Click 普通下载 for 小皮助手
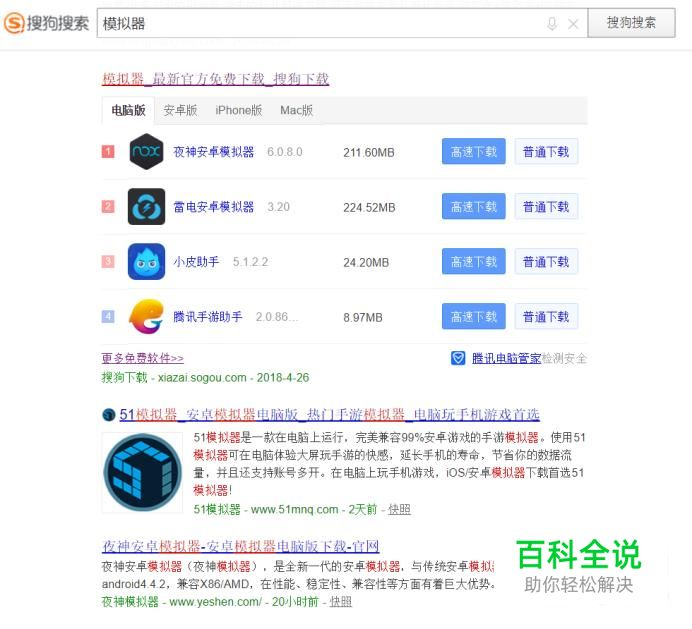Screen dimensions: 692x629 546,261
